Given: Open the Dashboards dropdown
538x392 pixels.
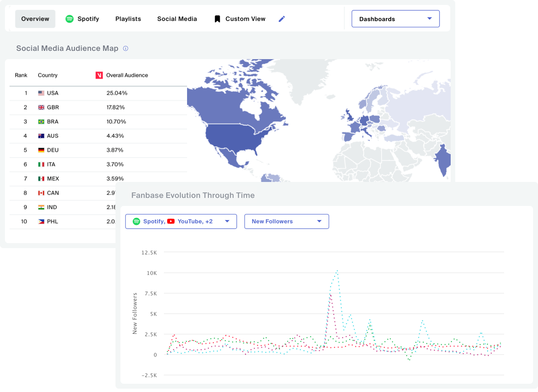Looking at the screenshot, I should click(395, 19).
